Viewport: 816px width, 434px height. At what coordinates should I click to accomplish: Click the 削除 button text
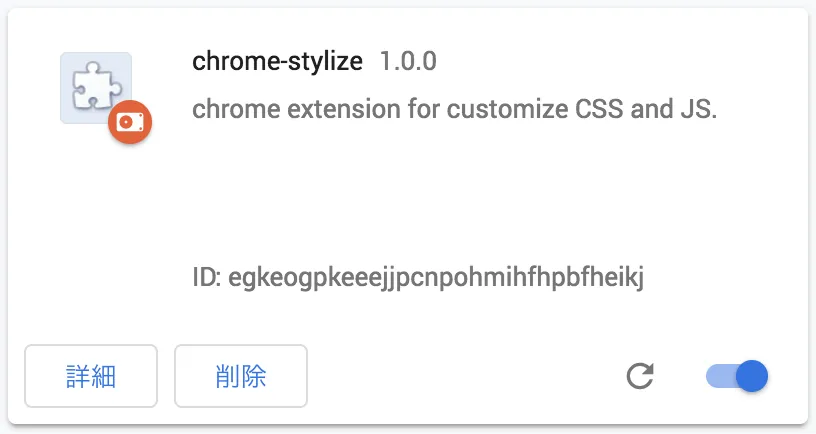pos(241,376)
